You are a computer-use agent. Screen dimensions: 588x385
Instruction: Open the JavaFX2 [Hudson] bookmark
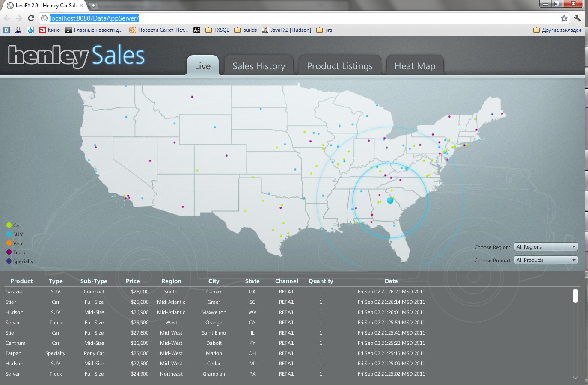tap(286, 30)
